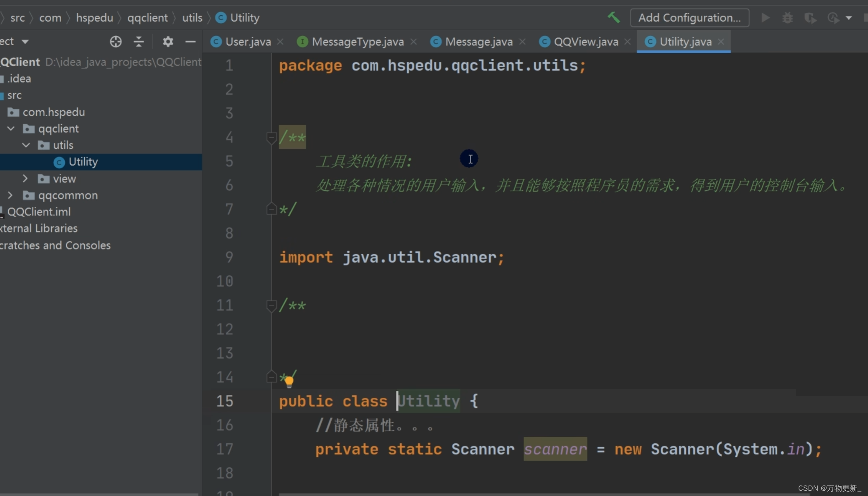Click the External Libraries tree item

click(x=39, y=228)
